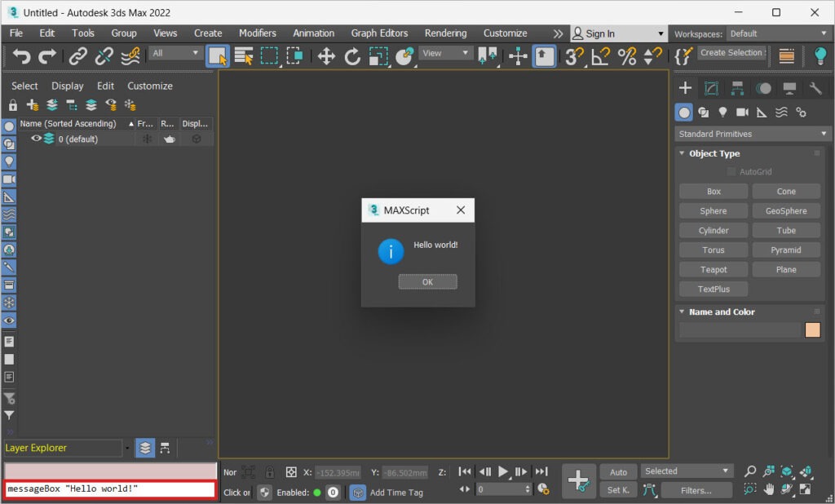Collapse the Object Type rollout
835x504 pixels.
[714, 153]
